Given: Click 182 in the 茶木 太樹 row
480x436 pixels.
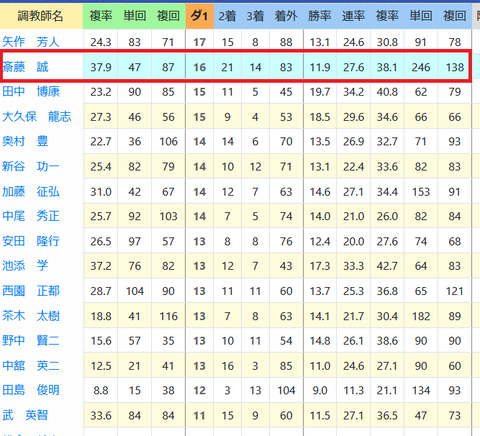Looking at the screenshot, I should (421, 316).
